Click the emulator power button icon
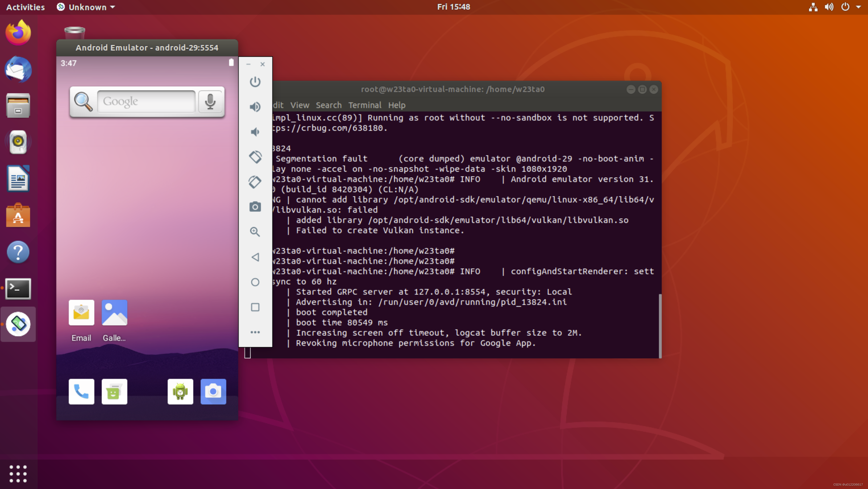This screenshot has width=868, height=489. (255, 82)
